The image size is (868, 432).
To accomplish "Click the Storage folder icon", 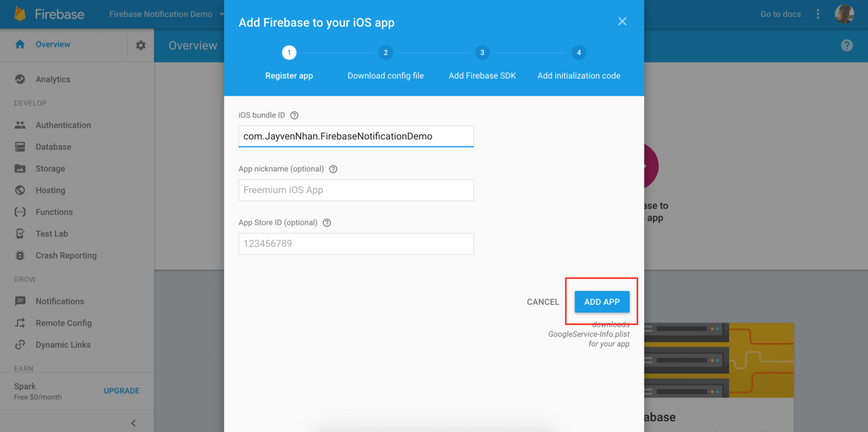I will click(x=20, y=168).
